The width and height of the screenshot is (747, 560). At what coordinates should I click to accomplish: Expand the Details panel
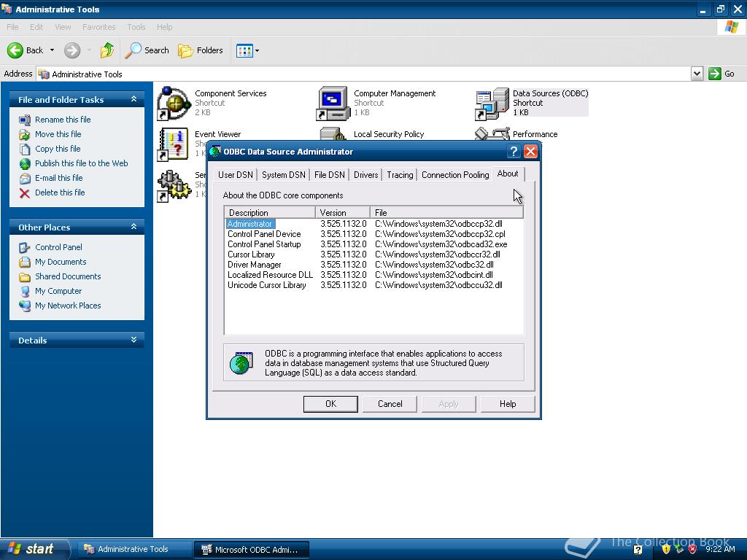(x=134, y=340)
